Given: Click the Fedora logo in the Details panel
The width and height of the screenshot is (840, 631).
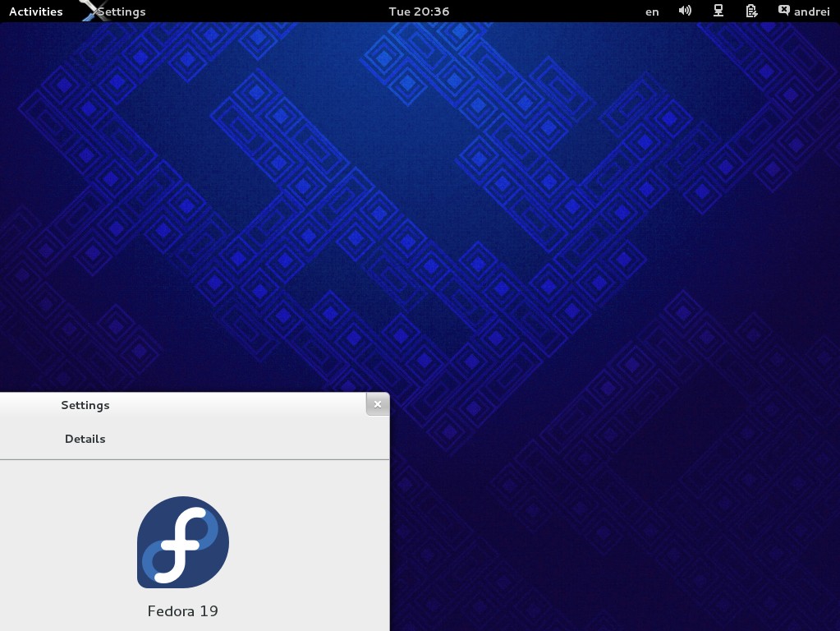Looking at the screenshot, I should [182, 542].
